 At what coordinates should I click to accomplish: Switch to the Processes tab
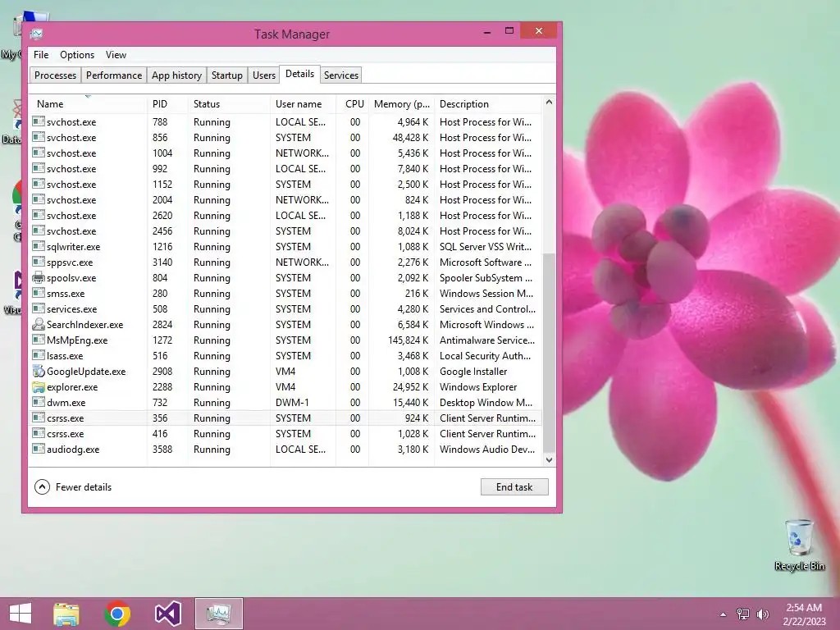pos(55,75)
